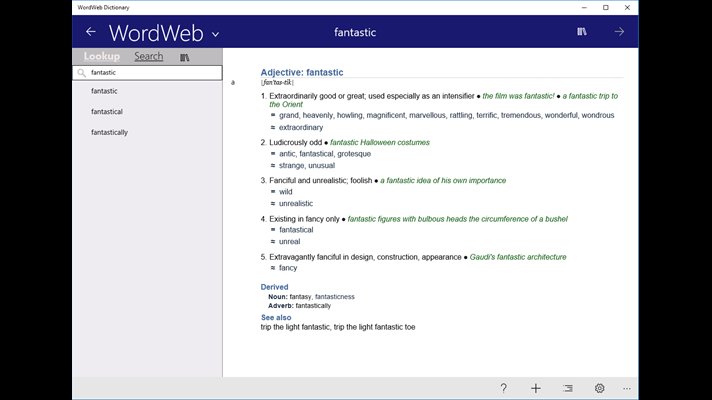Click the synonym 'magnificent'
The height and width of the screenshot is (400, 712).
(x=386, y=115)
